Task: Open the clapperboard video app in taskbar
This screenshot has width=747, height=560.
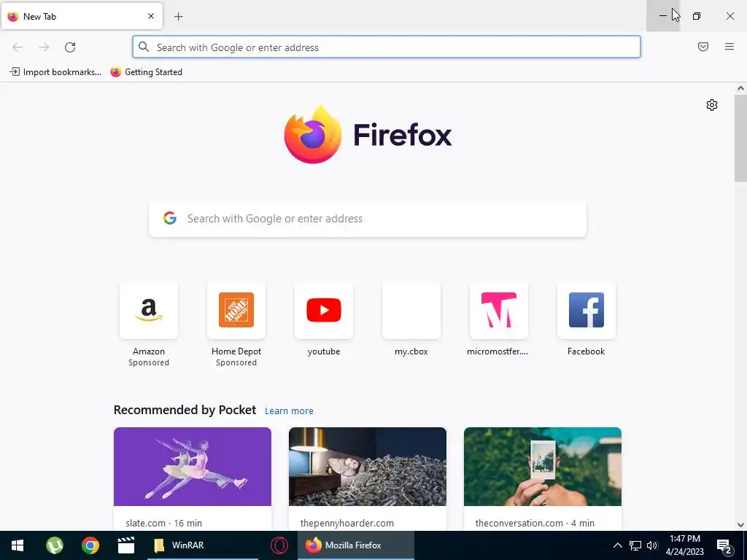Action: (x=125, y=545)
